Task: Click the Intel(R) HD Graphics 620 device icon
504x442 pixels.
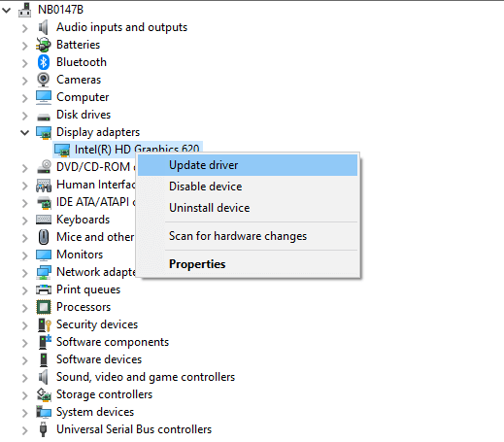Action: (x=62, y=150)
